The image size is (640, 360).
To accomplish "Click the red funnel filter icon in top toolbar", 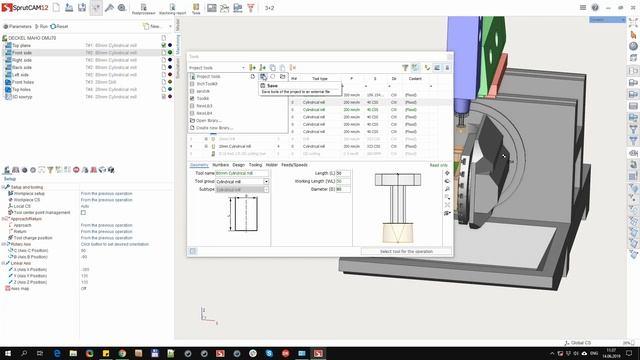I will pyautogui.click(x=251, y=7).
